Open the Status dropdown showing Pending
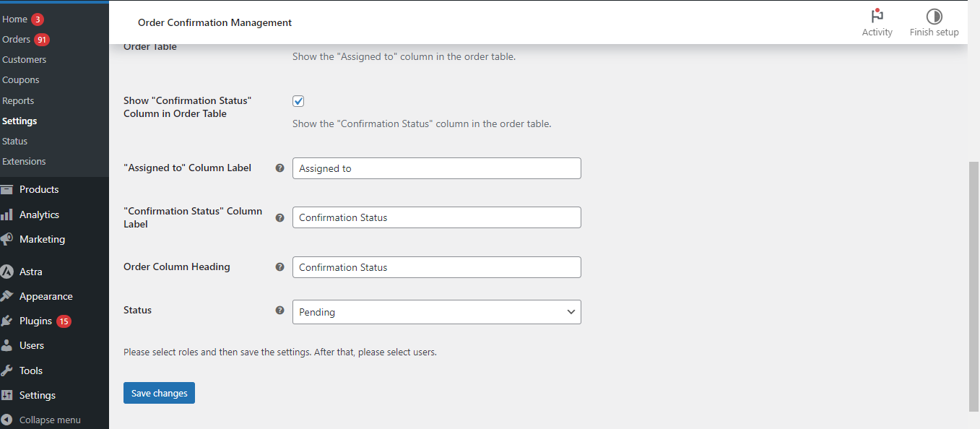This screenshot has height=429, width=980. click(x=436, y=311)
